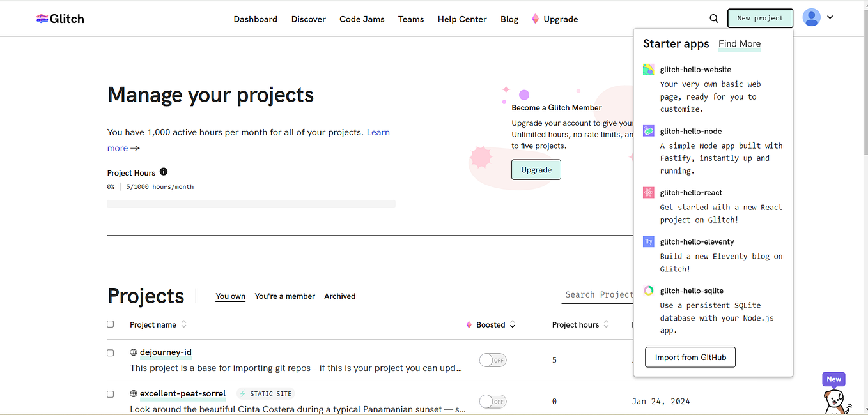Image resolution: width=868 pixels, height=415 pixels.
Task: Click the Glitch logo
Action: click(x=59, y=19)
